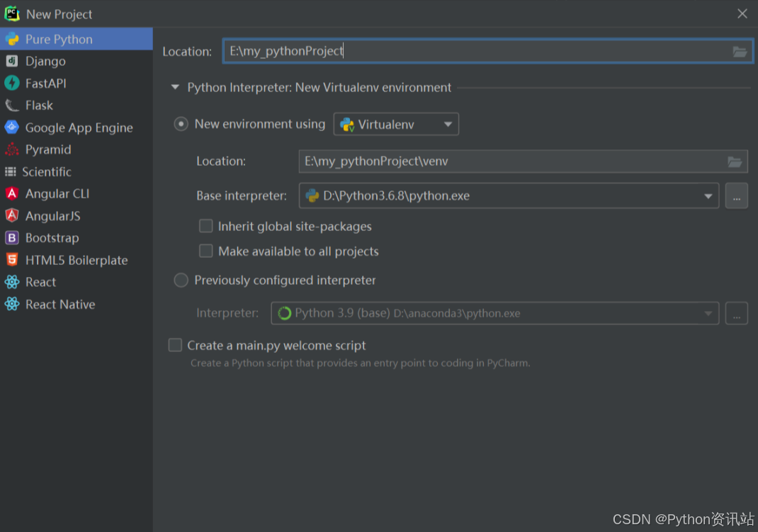Click Python icon in Base interpreter field
This screenshot has width=758, height=532.
coord(313,196)
